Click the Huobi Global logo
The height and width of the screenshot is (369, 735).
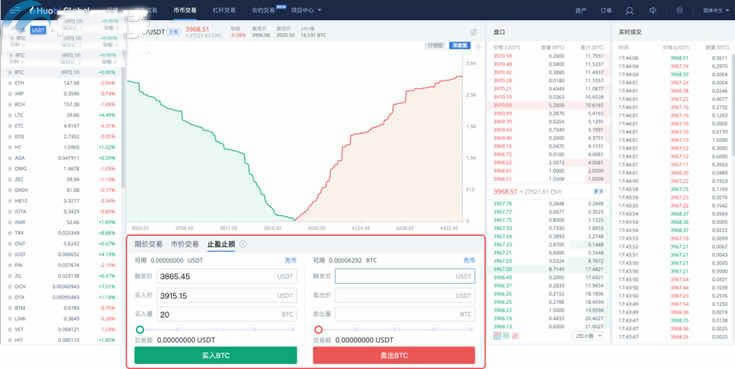click(59, 10)
